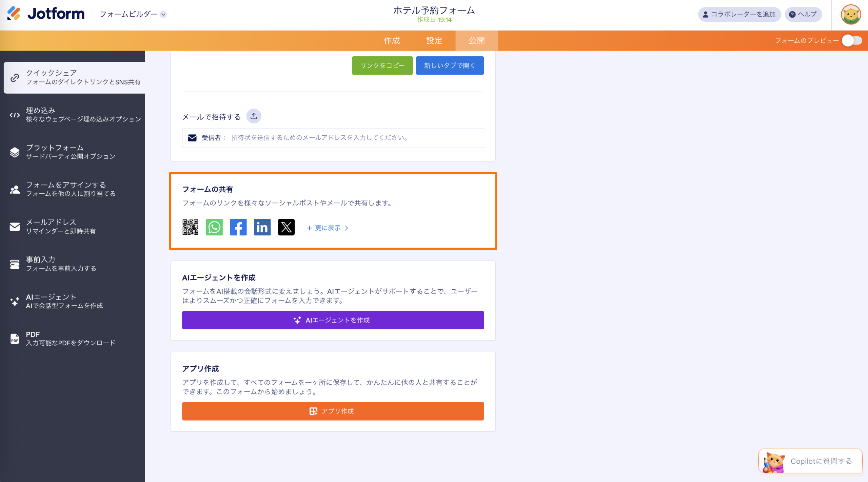
Task: Click the AI agent sparkle sidebar icon
Action: [x=15, y=302]
